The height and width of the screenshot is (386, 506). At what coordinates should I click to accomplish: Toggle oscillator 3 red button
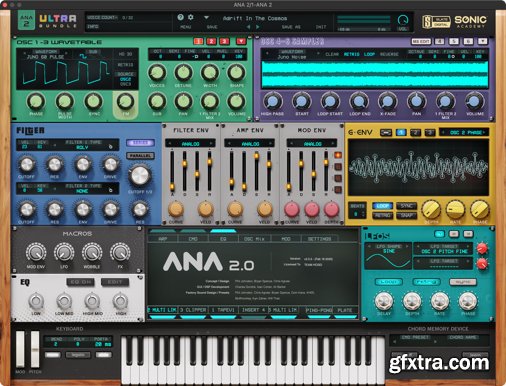224,41
